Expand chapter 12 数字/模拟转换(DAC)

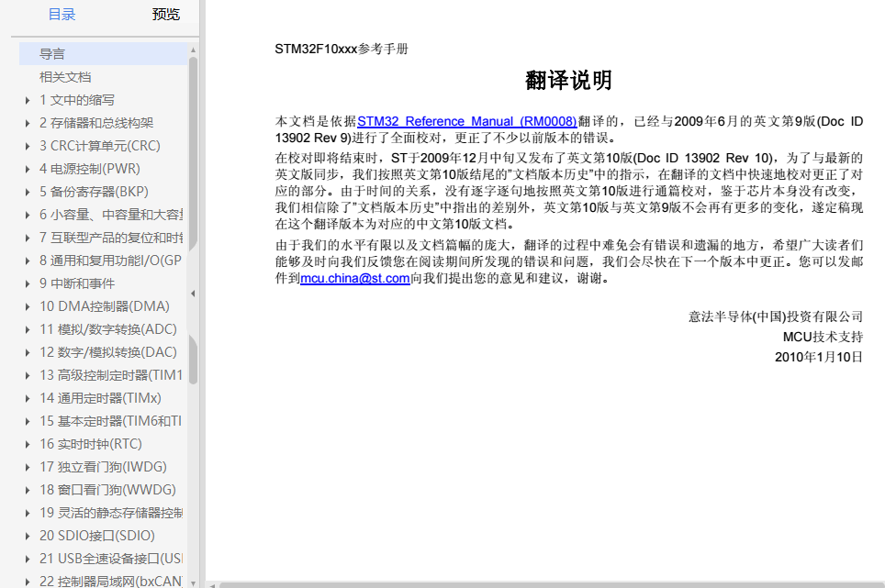(x=28, y=353)
